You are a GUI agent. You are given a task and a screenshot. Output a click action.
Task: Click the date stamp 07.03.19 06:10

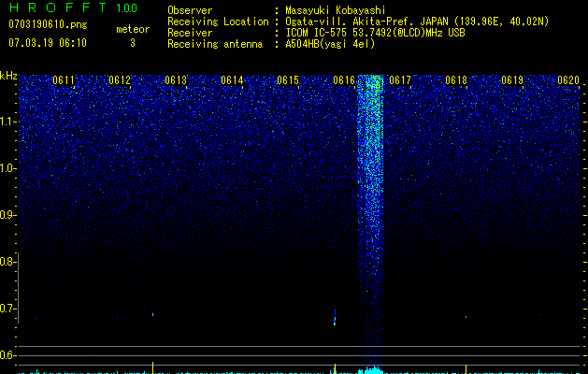click(48, 43)
